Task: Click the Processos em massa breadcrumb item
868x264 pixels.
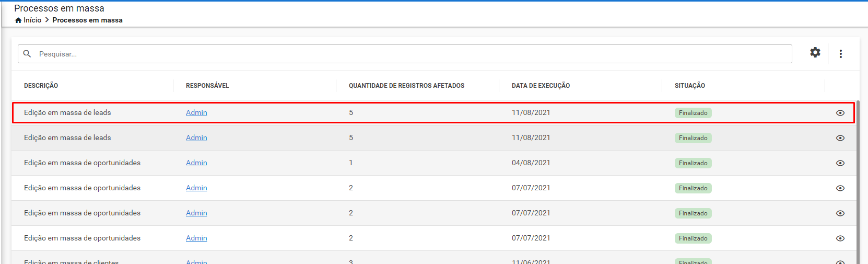Action: tap(87, 20)
